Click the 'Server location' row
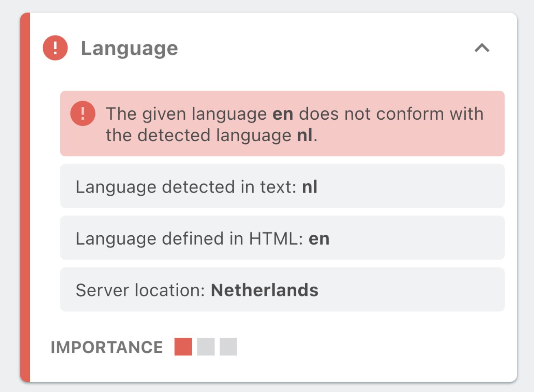 (282, 290)
